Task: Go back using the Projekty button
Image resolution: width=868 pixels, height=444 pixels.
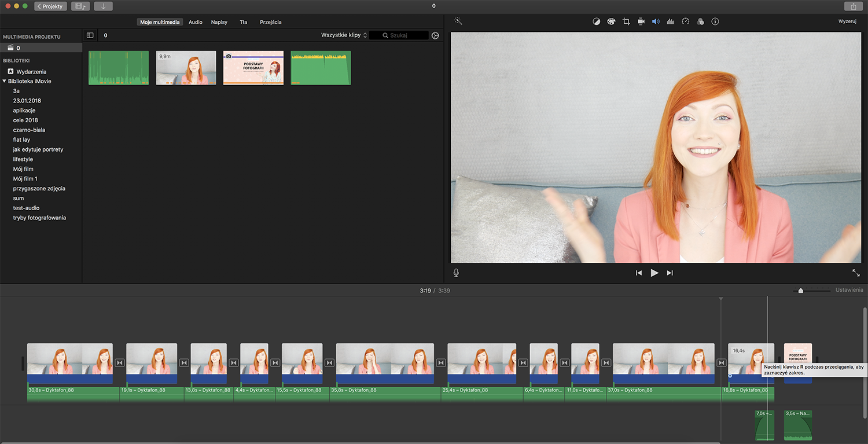Action: coord(50,6)
